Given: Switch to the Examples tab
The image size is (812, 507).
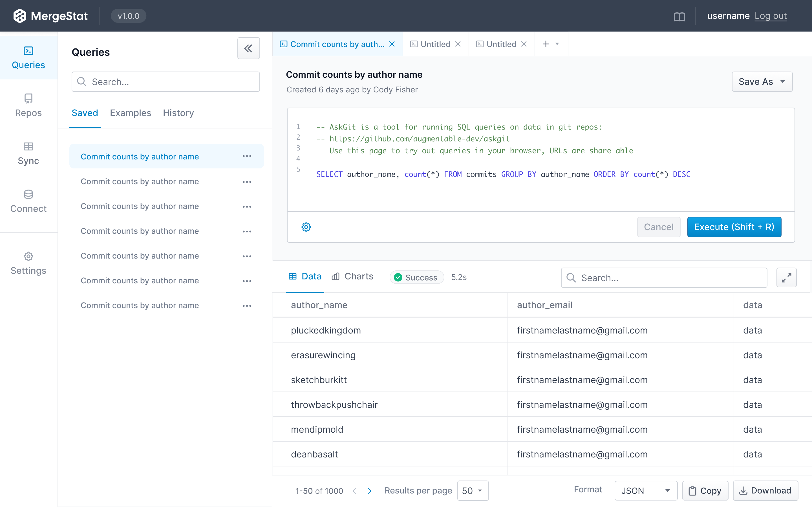Looking at the screenshot, I should (131, 113).
